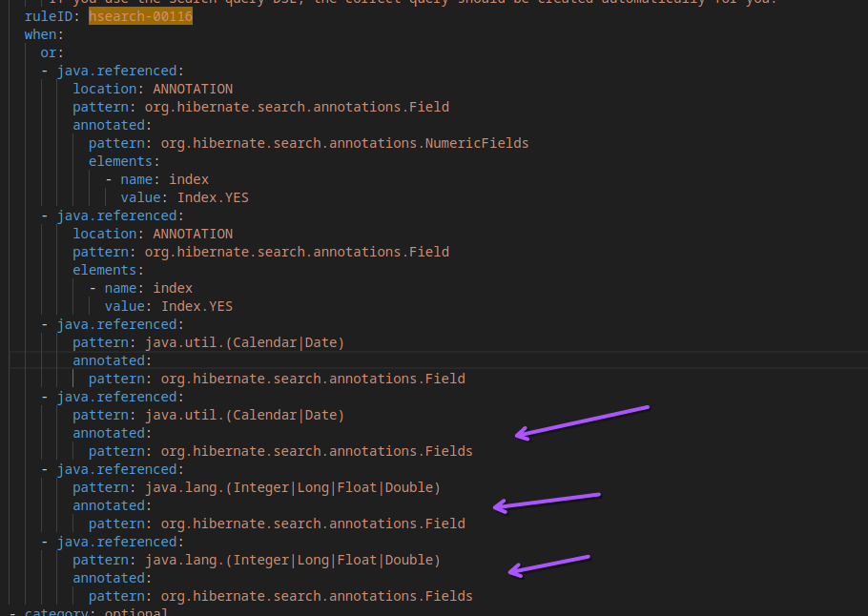Click the last "value: Index.YES" line

pos(168,306)
